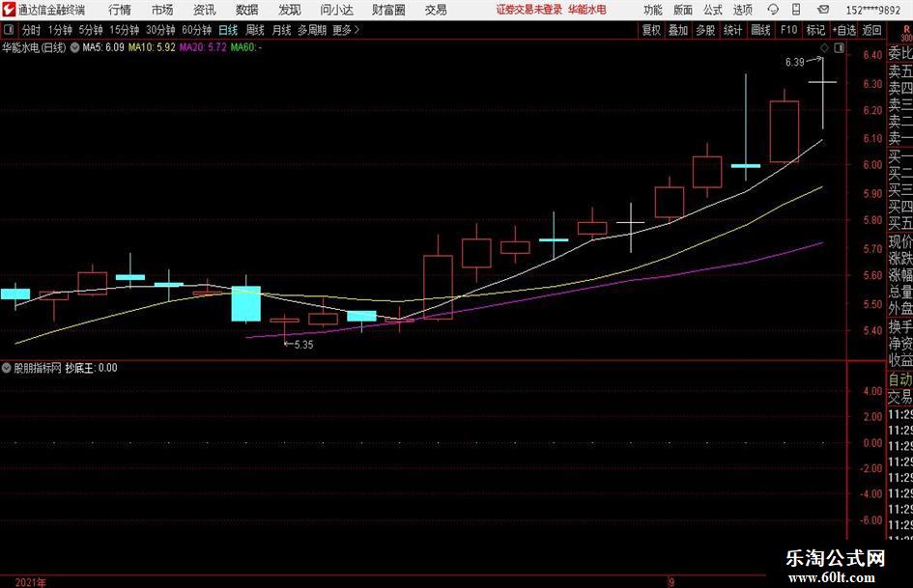
Task: Open the mail envelope icon
Action: point(823,10)
